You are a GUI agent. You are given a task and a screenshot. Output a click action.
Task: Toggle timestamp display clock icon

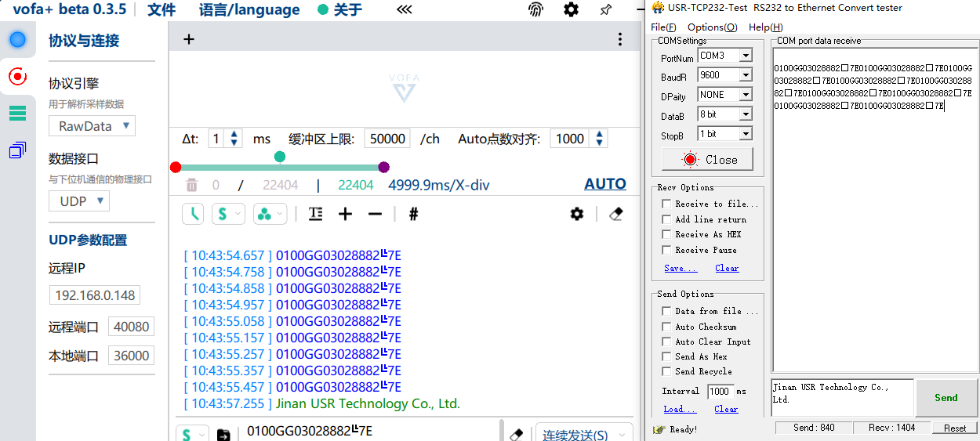tap(193, 214)
